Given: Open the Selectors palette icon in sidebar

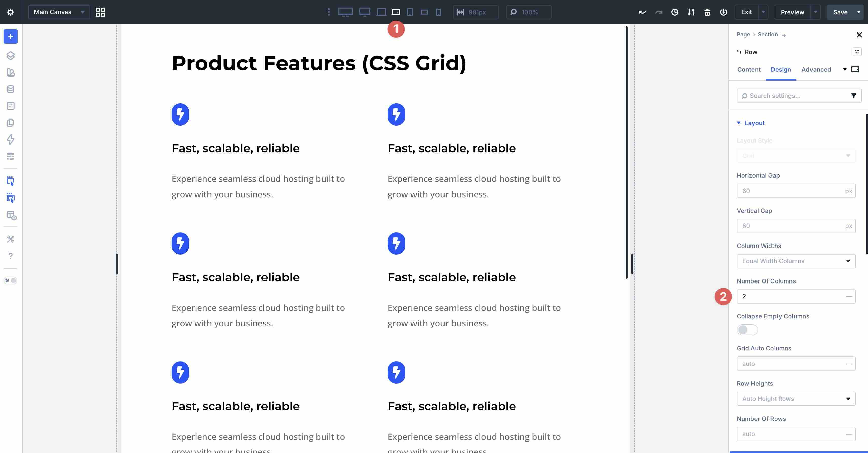Looking at the screenshot, I should pyautogui.click(x=10, y=73).
